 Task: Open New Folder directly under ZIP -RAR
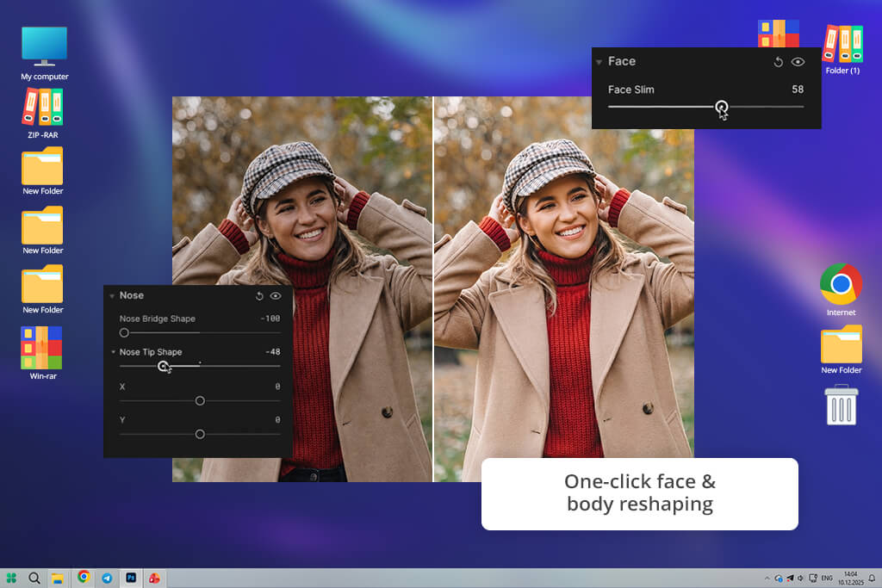tap(43, 171)
